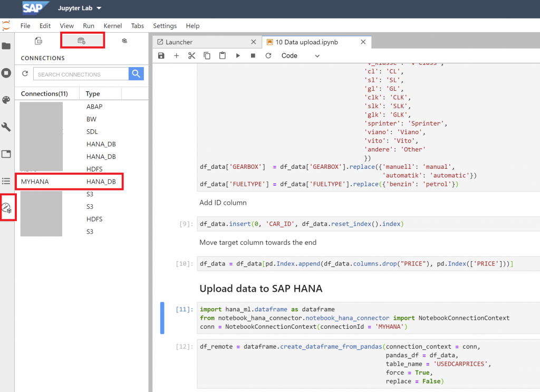Open the Kernel menu
Viewport: 540px width, 392px height.
tap(113, 26)
